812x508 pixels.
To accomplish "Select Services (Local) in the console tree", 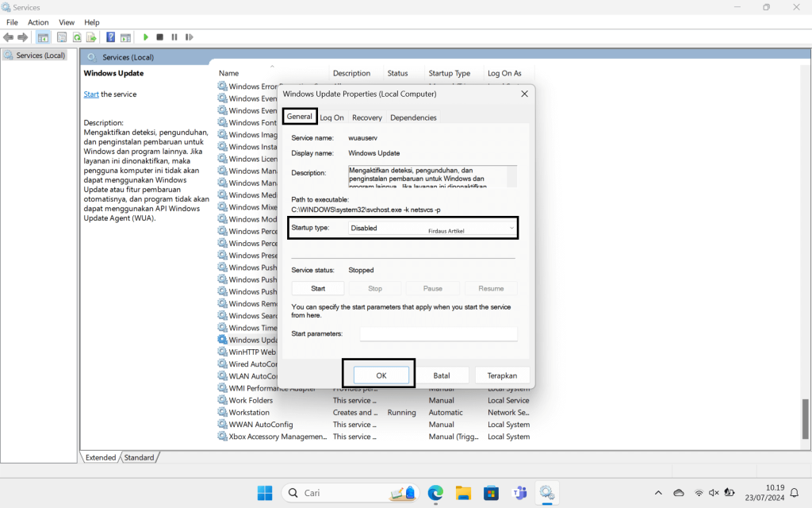I will [x=35, y=56].
